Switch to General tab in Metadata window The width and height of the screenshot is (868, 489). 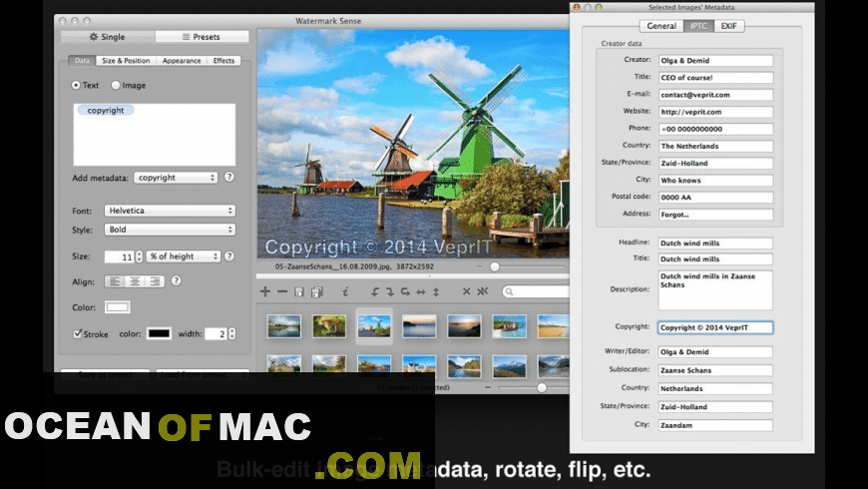(661, 26)
